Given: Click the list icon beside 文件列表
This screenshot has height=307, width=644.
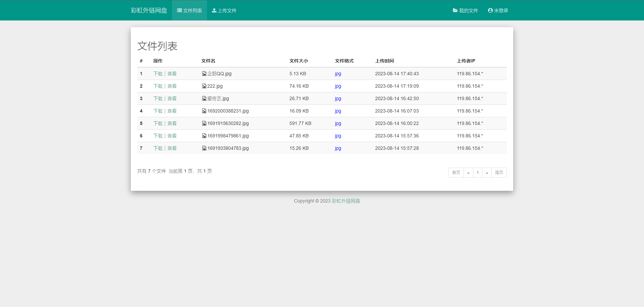Looking at the screenshot, I should click(x=179, y=10).
